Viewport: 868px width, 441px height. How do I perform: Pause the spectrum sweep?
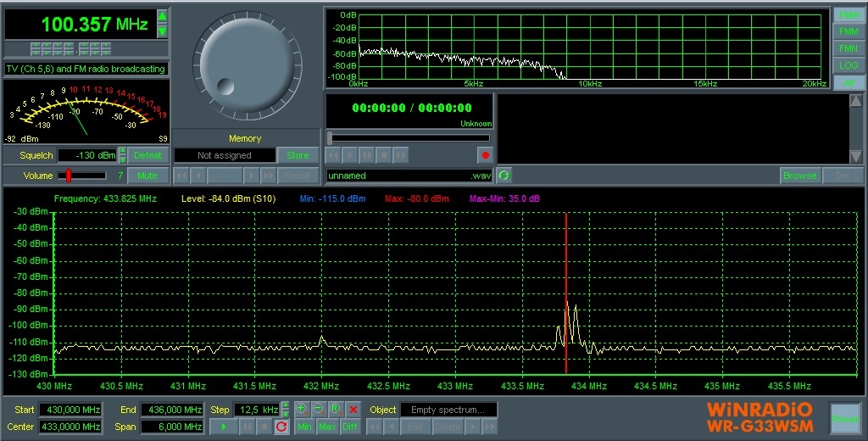[248, 427]
